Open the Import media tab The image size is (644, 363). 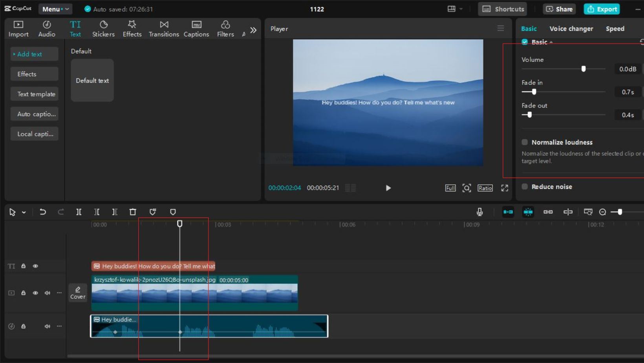click(18, 29)
